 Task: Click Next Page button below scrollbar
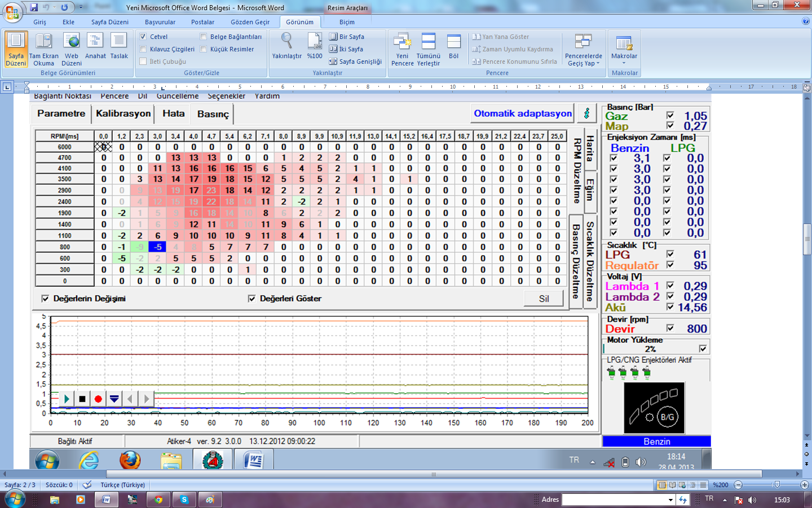click(807, 463)
